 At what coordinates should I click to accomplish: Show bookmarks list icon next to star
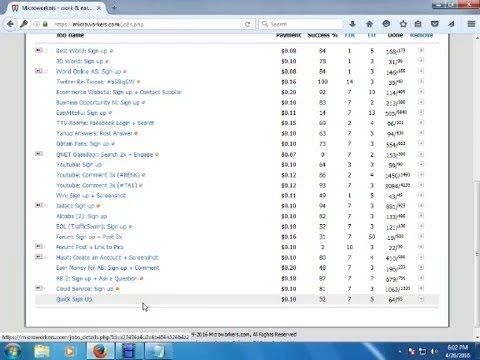coord(418,24)
